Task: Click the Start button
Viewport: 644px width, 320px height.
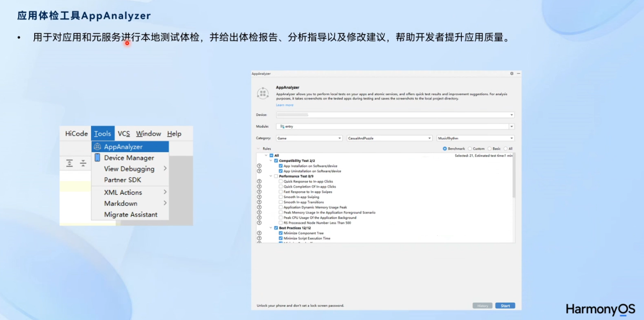Action: 505,306
